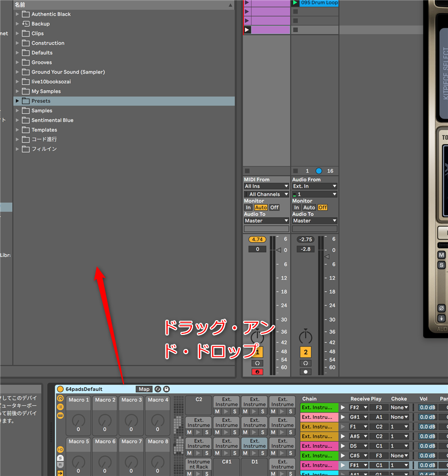Click the phase invert icon on the plugin

(441, 308)
